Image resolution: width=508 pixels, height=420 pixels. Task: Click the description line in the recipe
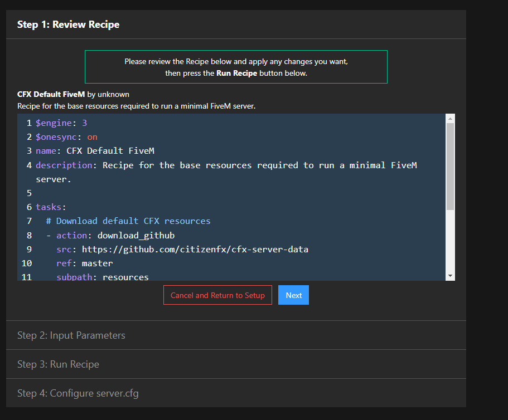click(226, 165)
